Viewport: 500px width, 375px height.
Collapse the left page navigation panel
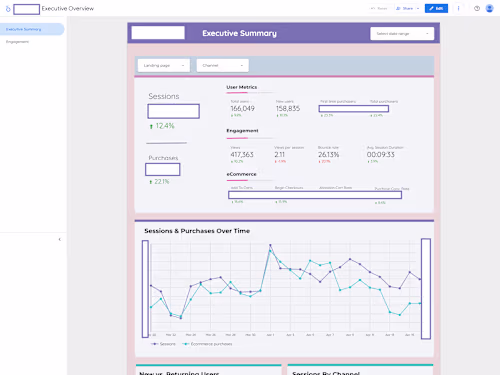click(x=60, y=239)
